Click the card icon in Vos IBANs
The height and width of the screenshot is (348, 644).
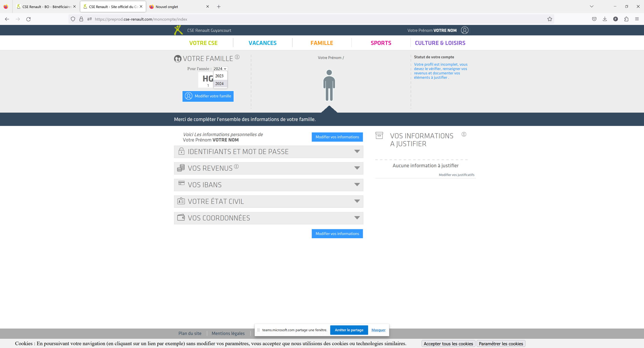(181, 183)
